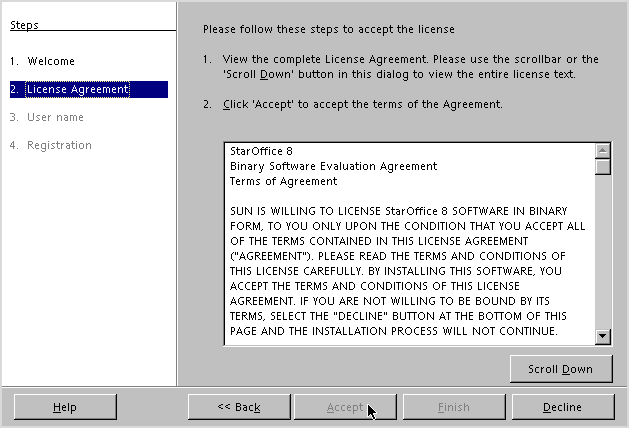Click the Steps heading
This screenshot has width=629, height=428.
[24, 25]
